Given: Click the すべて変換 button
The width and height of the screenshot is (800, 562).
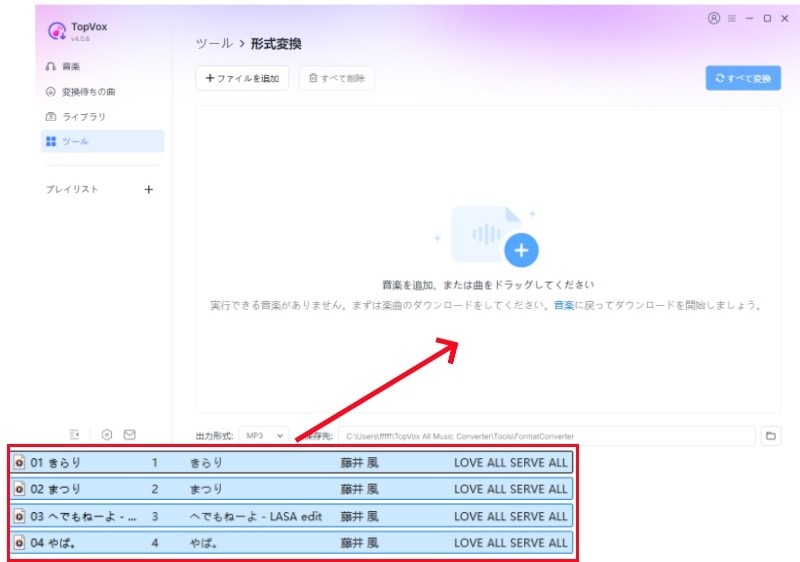Looking at the screenshot, I should 743,78.
